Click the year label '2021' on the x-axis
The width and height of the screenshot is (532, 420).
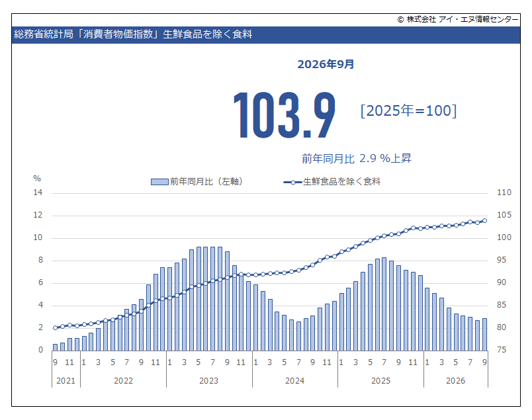(x=66, y=381)
